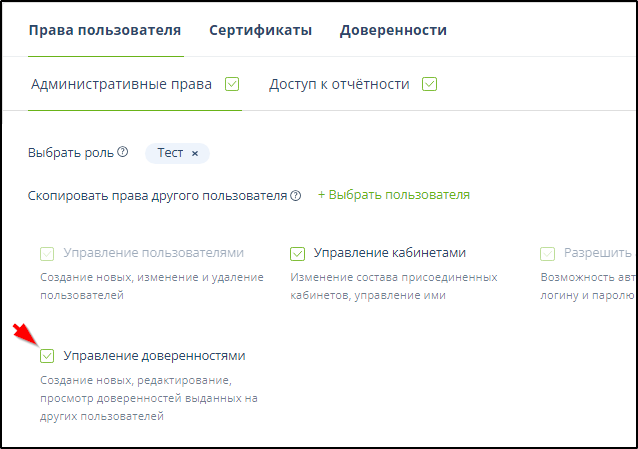
Task: Show help for Скопировать права другого пользователя
Action: (296, 196)
